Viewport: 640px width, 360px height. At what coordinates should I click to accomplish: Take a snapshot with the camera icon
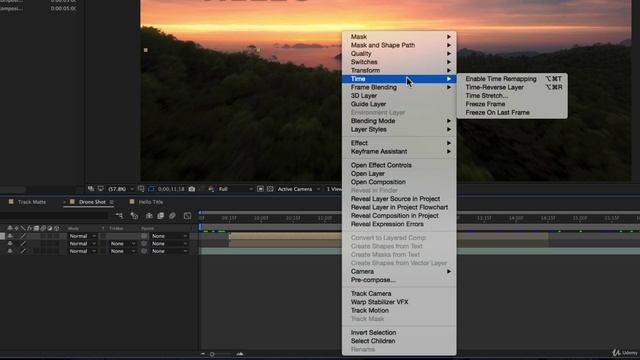pyautogui.click(x=191, y=189)
